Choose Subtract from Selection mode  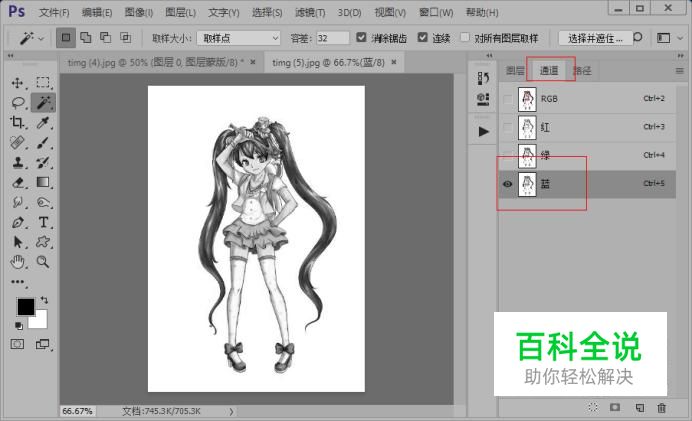click(x=105, y=38)
